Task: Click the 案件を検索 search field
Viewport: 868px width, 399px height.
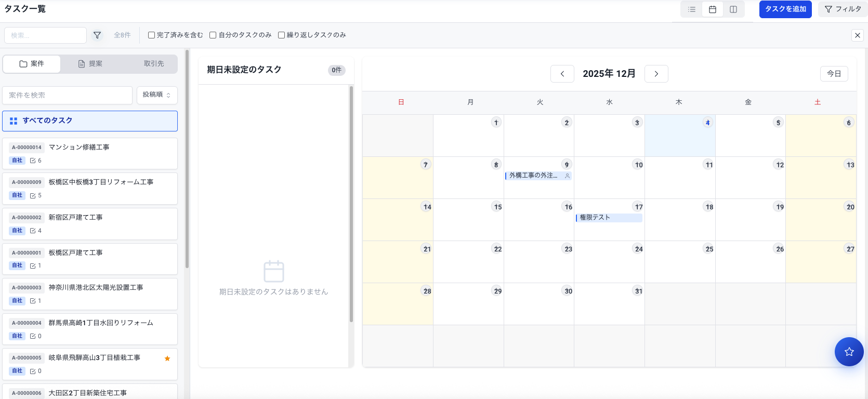Action: (x=68, y=95)
